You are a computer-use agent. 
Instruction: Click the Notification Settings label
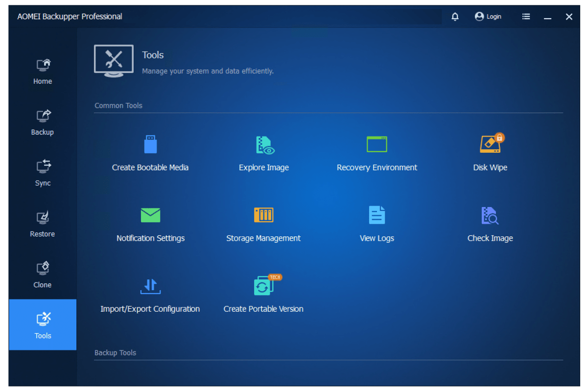(x=150, y=238)
